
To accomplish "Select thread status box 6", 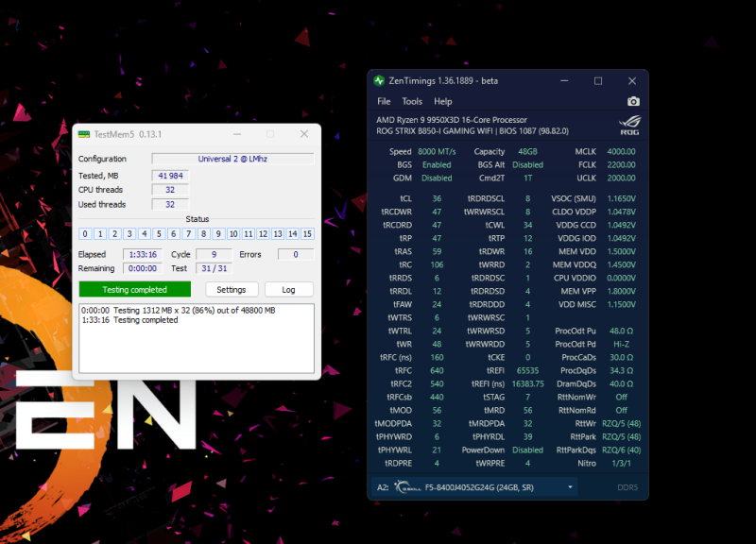I will [174, 233].
